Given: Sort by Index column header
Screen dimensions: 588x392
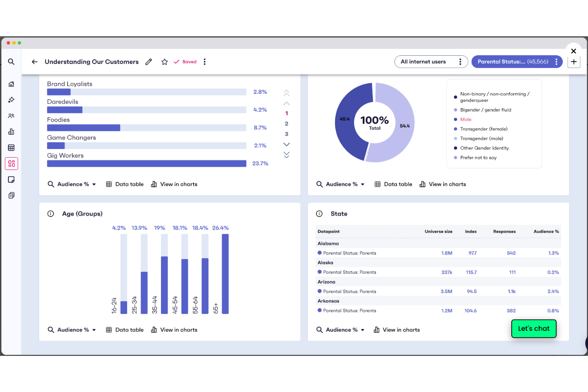Looking at the screenshot, I should [x=471, y=232].
